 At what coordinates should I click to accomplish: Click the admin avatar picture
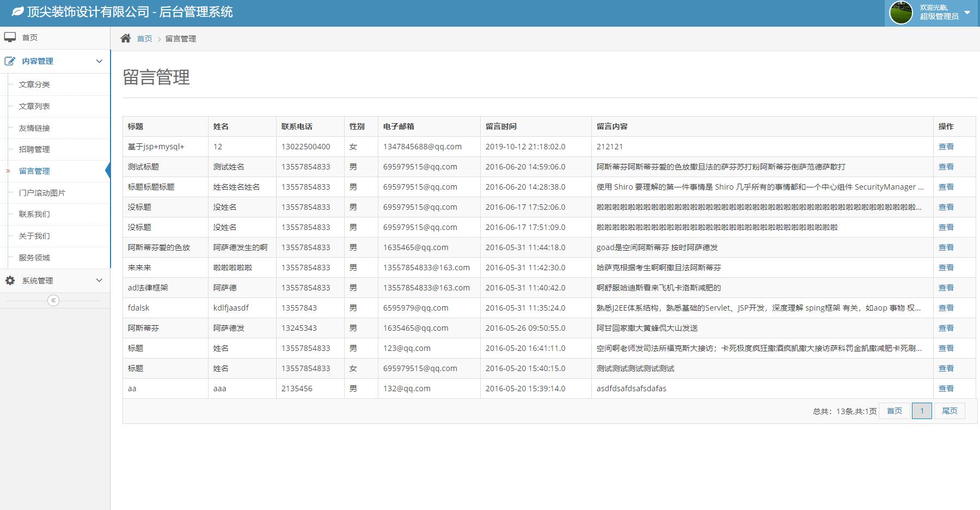[901, 13]
